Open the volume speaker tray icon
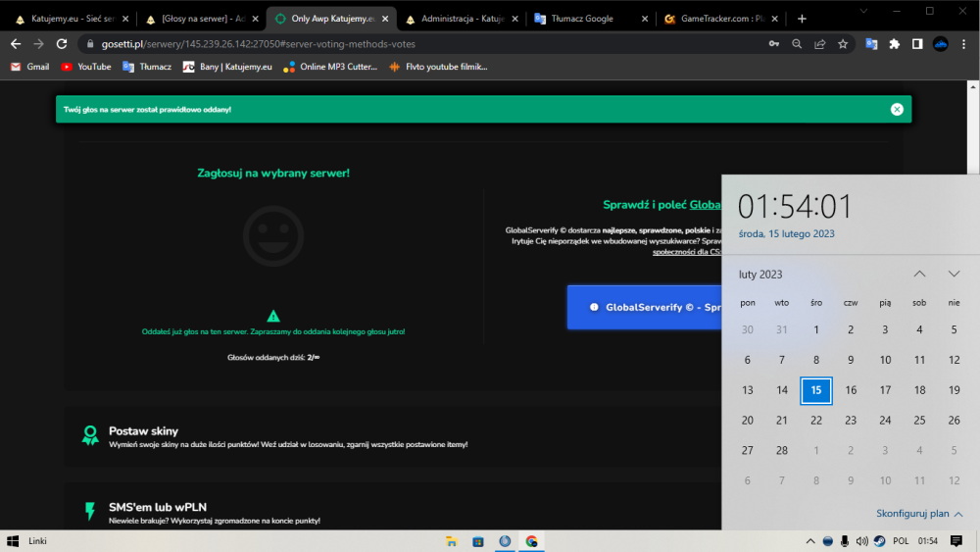 (861, 541)
